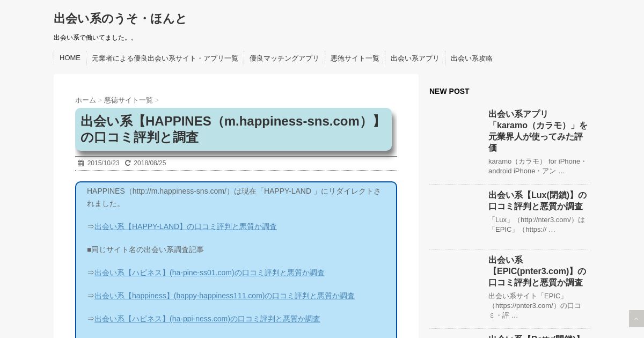The width and height of the screenshot is (644, 338).
Task: Click the NEW POST sidebar heading
Action: click(449, 91)
